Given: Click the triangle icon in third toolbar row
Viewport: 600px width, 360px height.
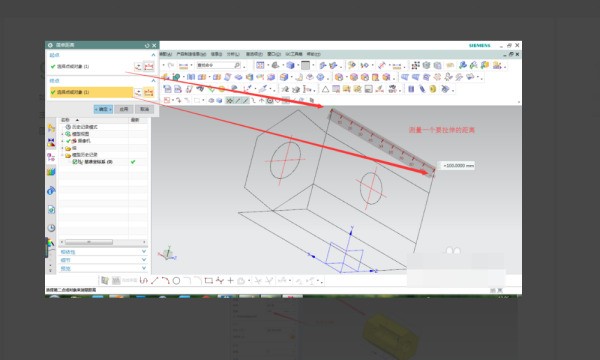Looking at the screenshot, I should (x=325, y=89).
